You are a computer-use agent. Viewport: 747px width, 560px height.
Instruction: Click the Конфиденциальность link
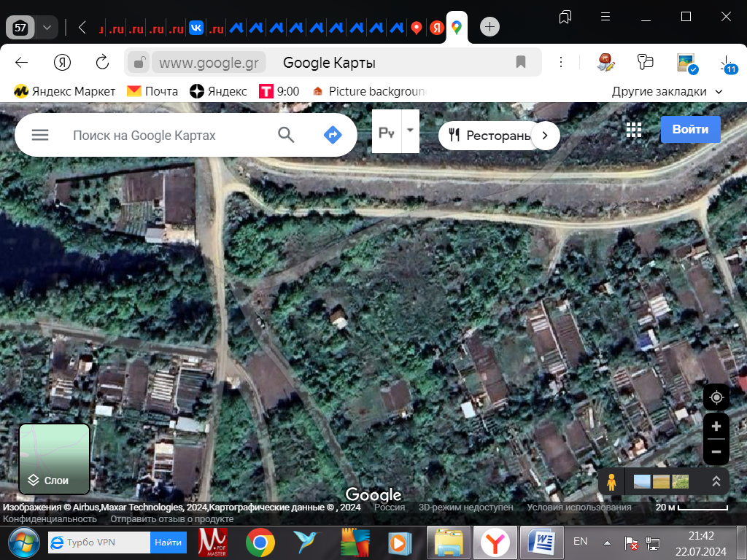point(50,519)
